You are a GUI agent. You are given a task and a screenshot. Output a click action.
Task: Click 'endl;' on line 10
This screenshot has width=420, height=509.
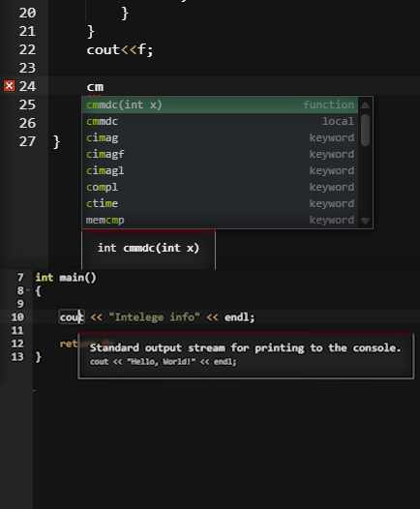tap(240, 317)
